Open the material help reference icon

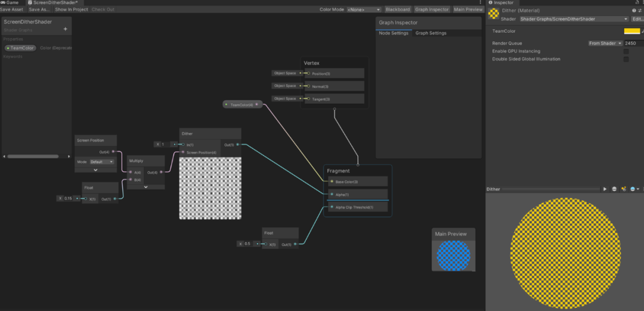(x=633, y=11)
